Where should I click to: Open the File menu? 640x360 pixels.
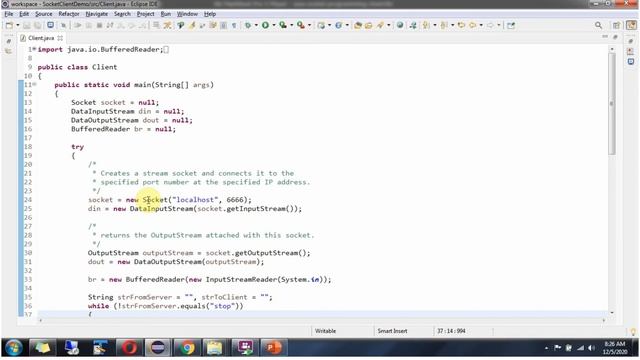pos(9,14)
